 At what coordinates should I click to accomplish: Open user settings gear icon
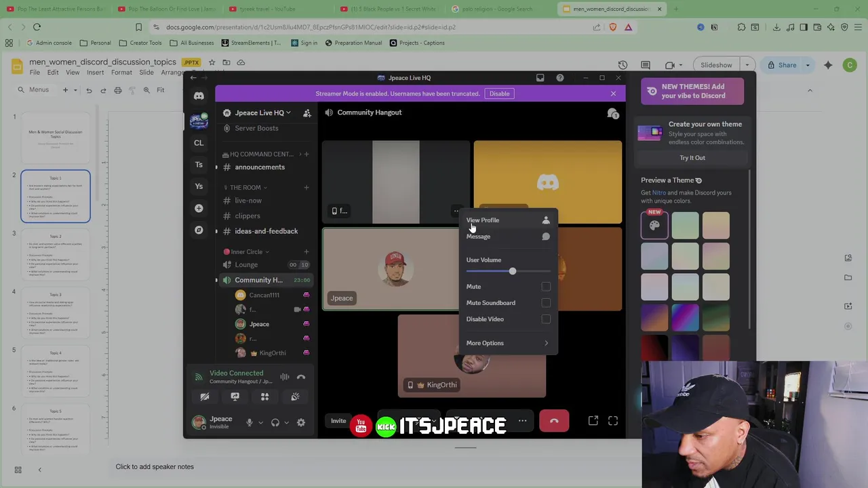[x=301, y=422]
